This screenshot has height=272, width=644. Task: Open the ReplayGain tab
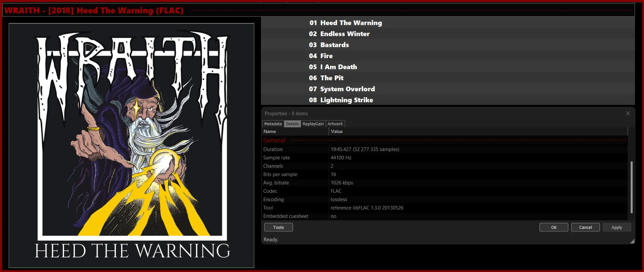tap(313, 124)
